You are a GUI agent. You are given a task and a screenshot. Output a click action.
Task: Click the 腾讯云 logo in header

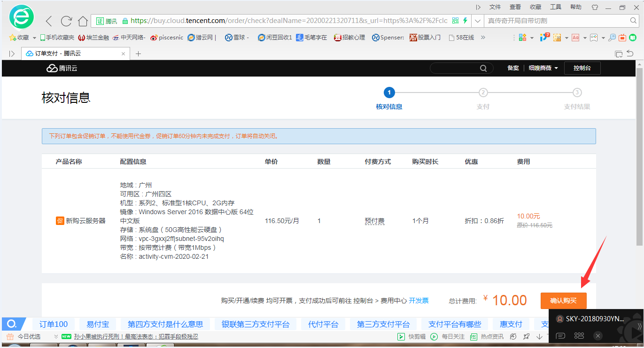coord(62,68)
